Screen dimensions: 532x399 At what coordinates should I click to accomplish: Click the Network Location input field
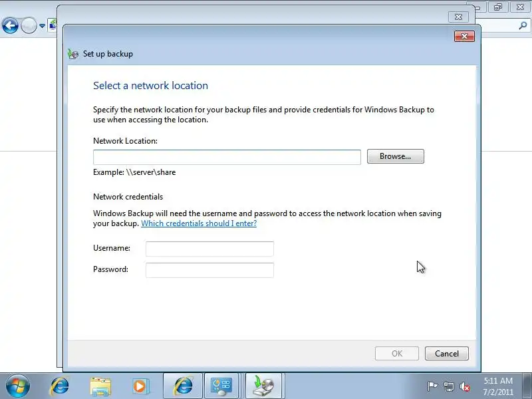tap(227, 157)
